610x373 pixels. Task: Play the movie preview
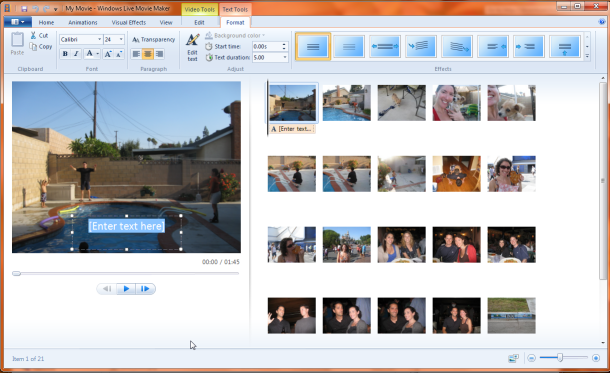[x=126, y=289]
